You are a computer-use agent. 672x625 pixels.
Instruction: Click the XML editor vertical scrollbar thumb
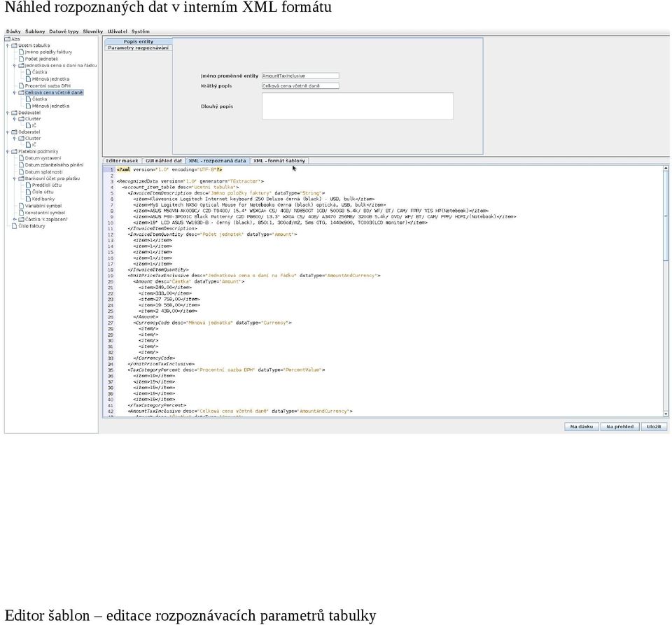pos(666,216)
